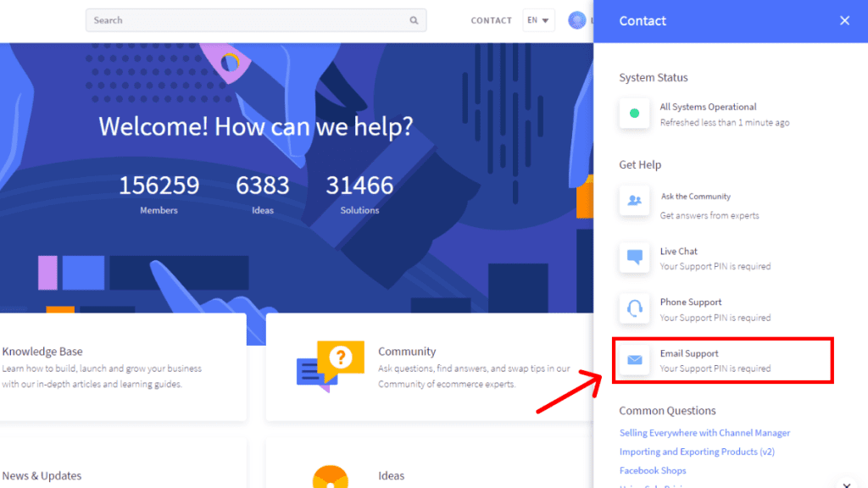
Task: Follow the Facebook Shops link
Action: point(653,470)
